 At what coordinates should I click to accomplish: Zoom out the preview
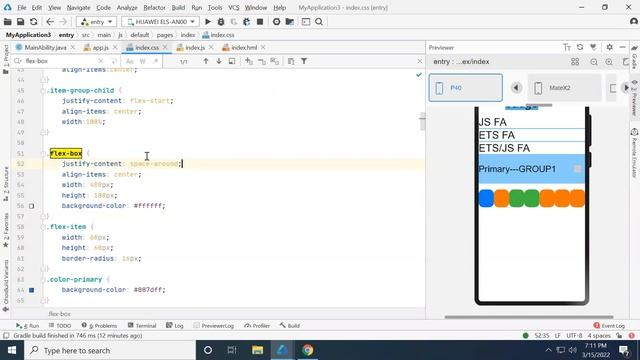594,62
